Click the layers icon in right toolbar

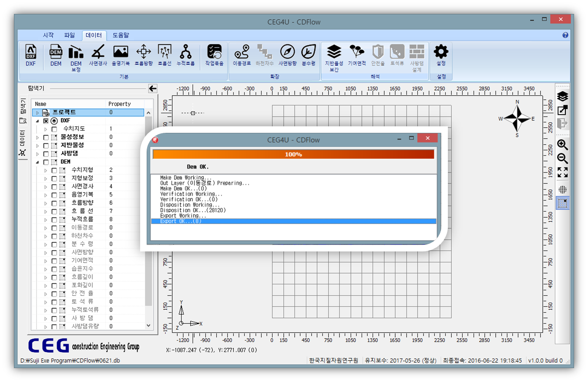point(562,96)
